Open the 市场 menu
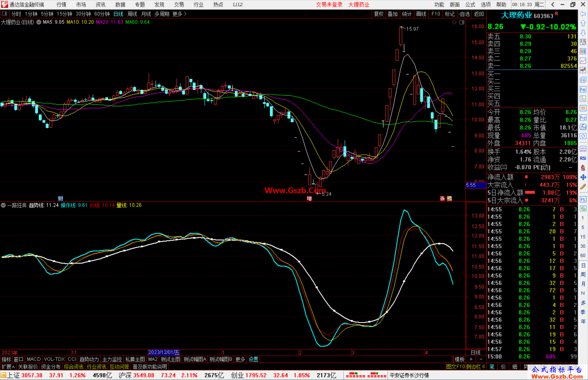The width and height of the screenshot is (588, 380). click(x=81, y=5)
